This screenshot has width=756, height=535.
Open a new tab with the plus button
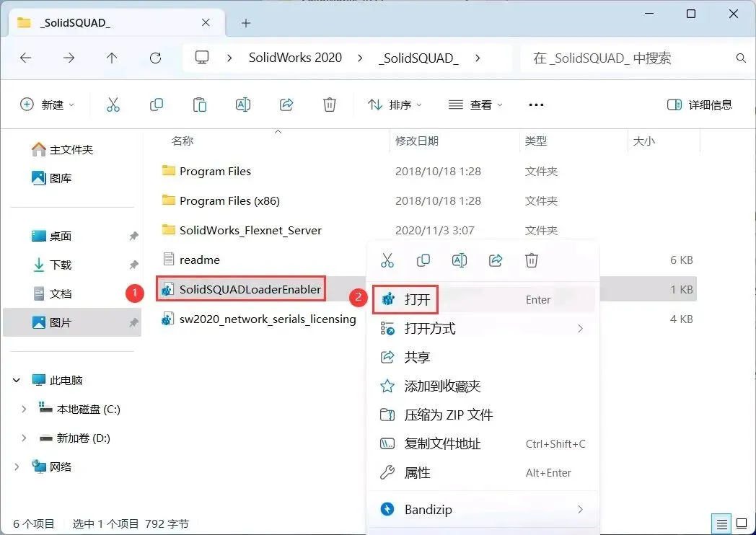(x=246, y=22)
